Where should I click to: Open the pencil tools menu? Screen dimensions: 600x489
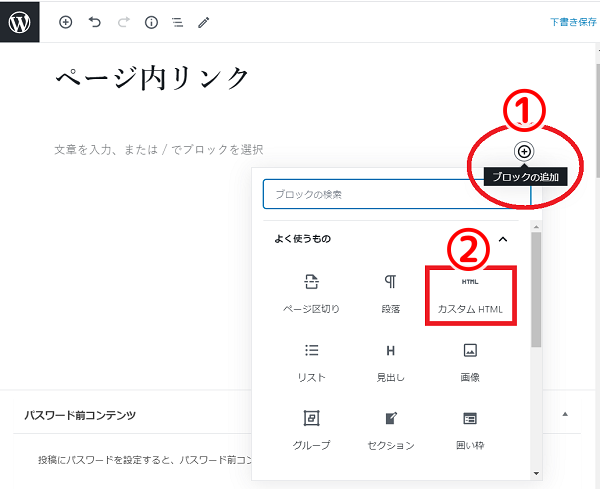[x=204, y=23]
